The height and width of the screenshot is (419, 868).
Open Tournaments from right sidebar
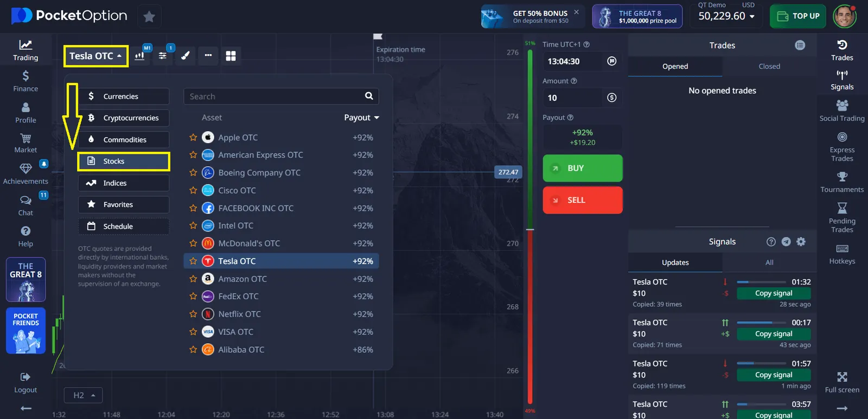pyautogui.click(x=841, y=182)
